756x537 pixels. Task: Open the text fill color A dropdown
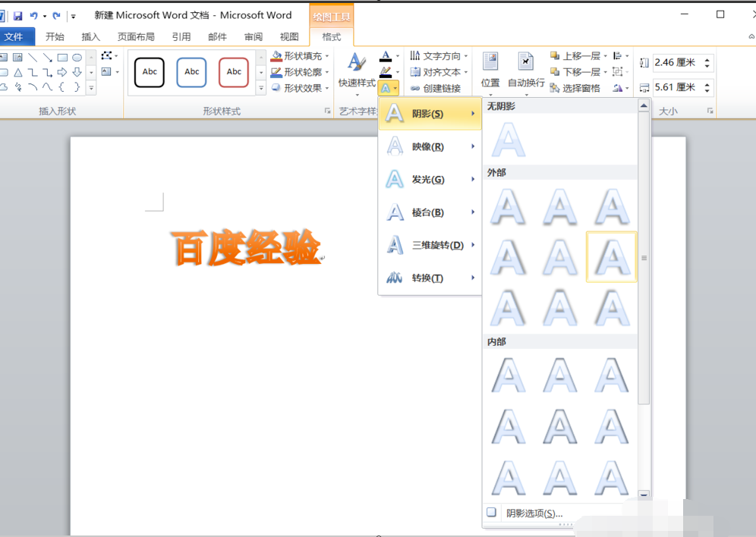point(397,56)
